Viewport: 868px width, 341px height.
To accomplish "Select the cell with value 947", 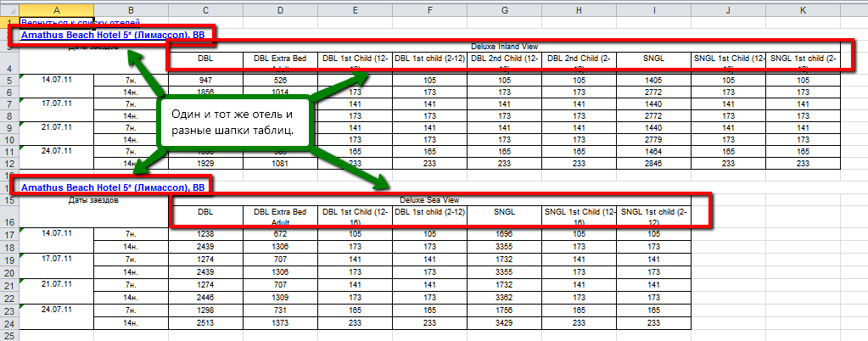I will [x=205, y=81].
